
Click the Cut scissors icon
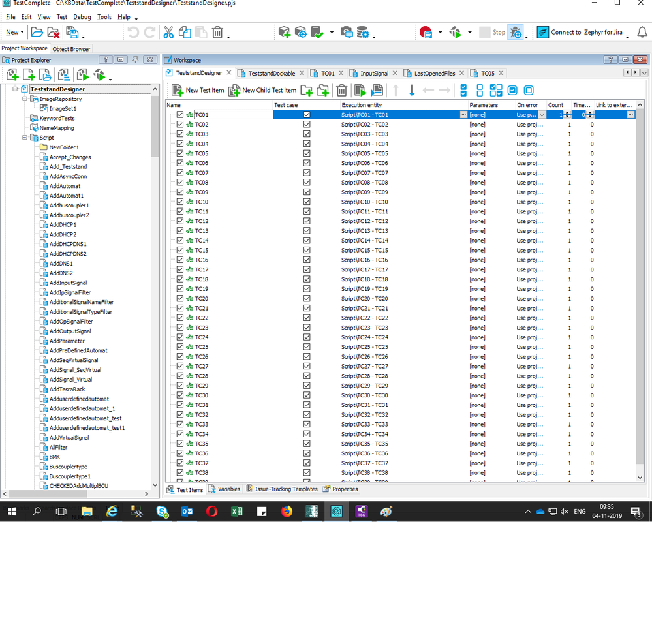point(168,32)
